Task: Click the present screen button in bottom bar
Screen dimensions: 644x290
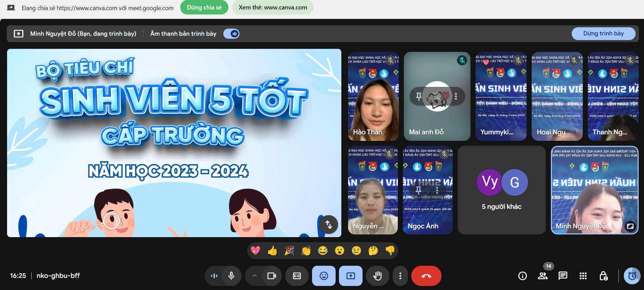Action: (351, 276)
